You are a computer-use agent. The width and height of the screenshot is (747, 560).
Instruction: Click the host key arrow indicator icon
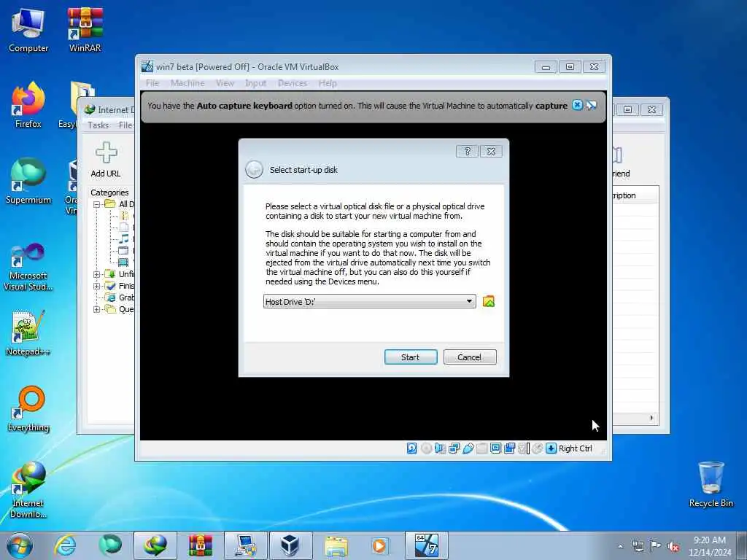551,448
